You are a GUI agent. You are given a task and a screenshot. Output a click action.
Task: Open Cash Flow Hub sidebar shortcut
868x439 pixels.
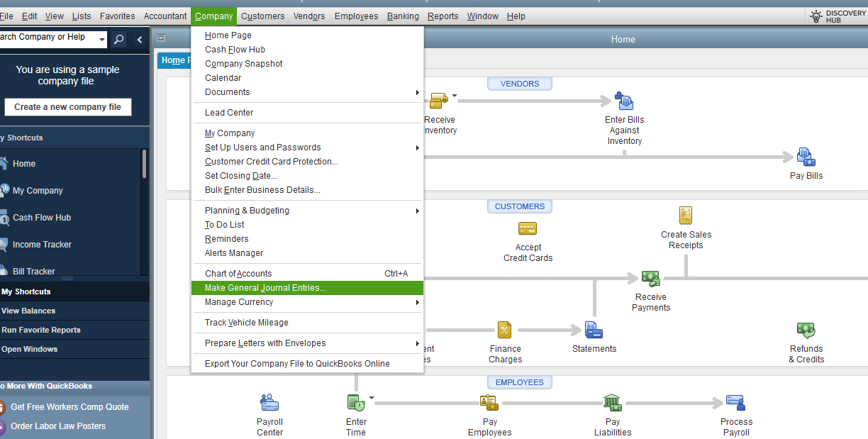42,218
